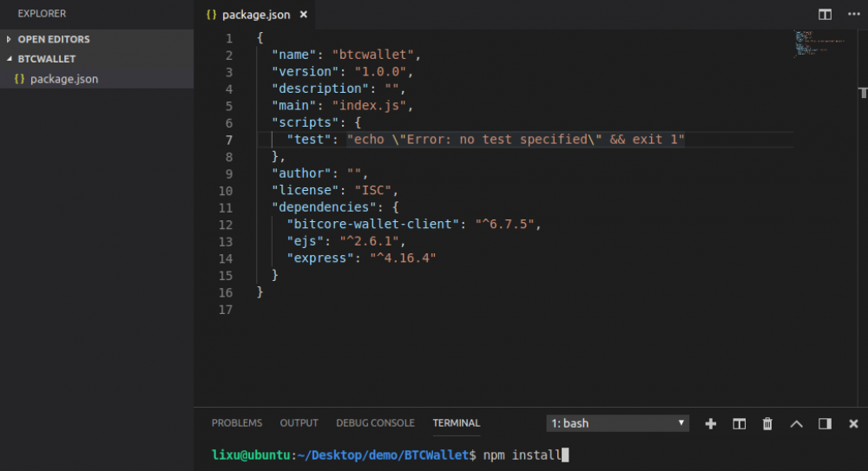The height and width of the screenshot is (471, 868).
Task: Click the JSON icon beside package.json in explorer
Action: coord(19,79)
